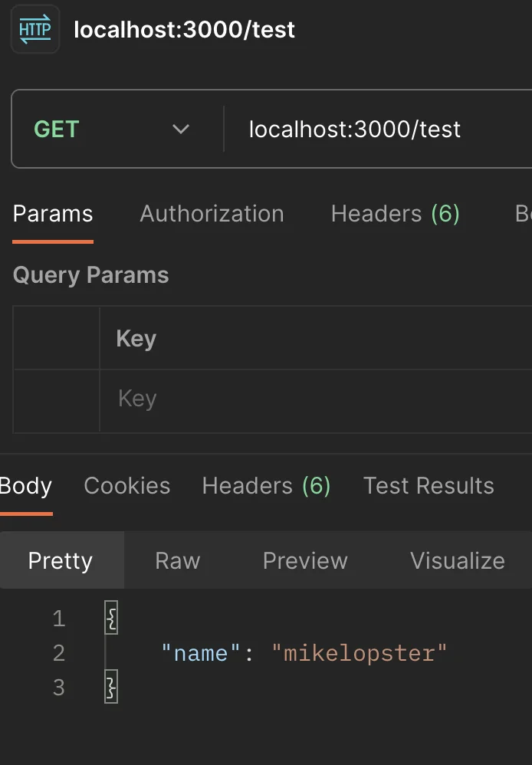
Task: Click the empty Key query param field
Action: coord(316,401)
